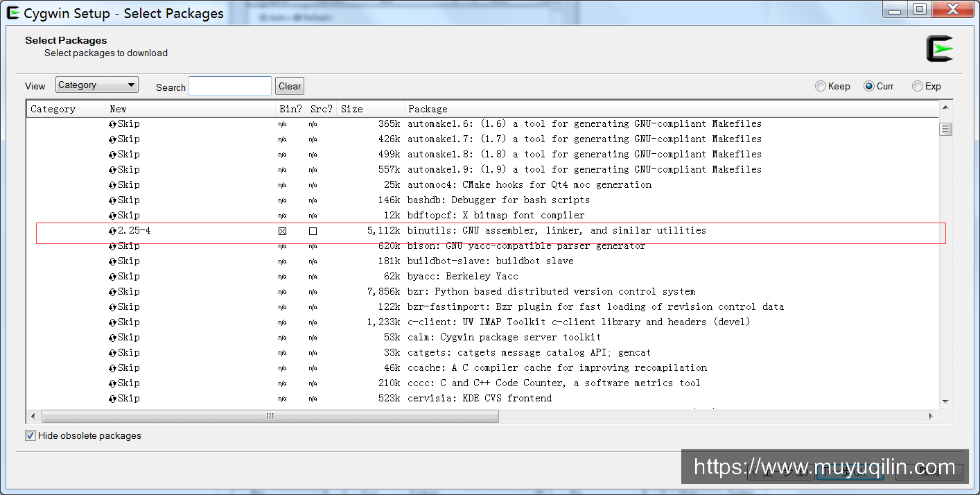Click the cycle icon for bashdb row

[x=113, y=200]
